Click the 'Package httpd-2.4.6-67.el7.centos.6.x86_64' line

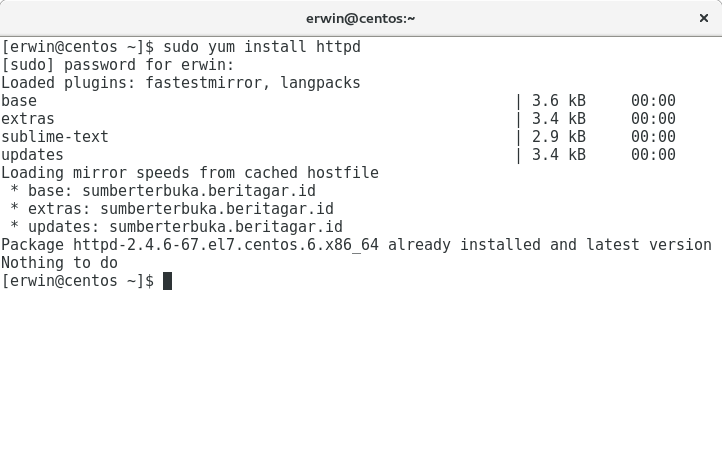click(x=356, y=244)
